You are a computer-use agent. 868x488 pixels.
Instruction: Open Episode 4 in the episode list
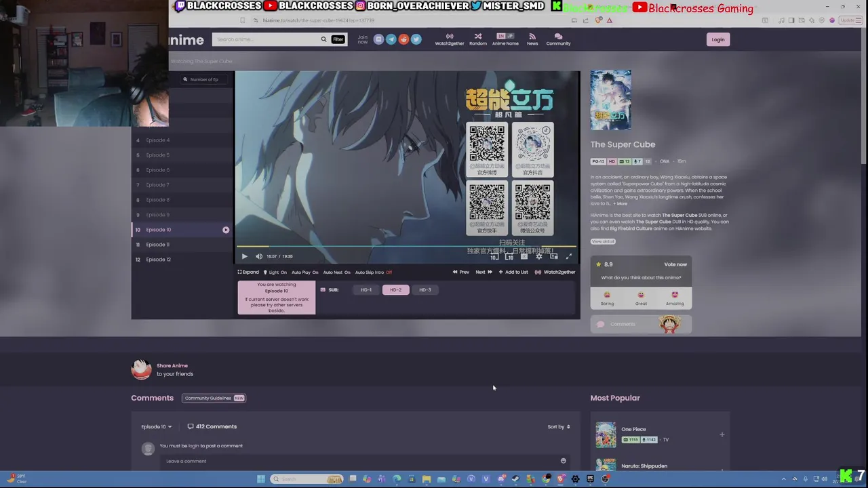point(182,140)
